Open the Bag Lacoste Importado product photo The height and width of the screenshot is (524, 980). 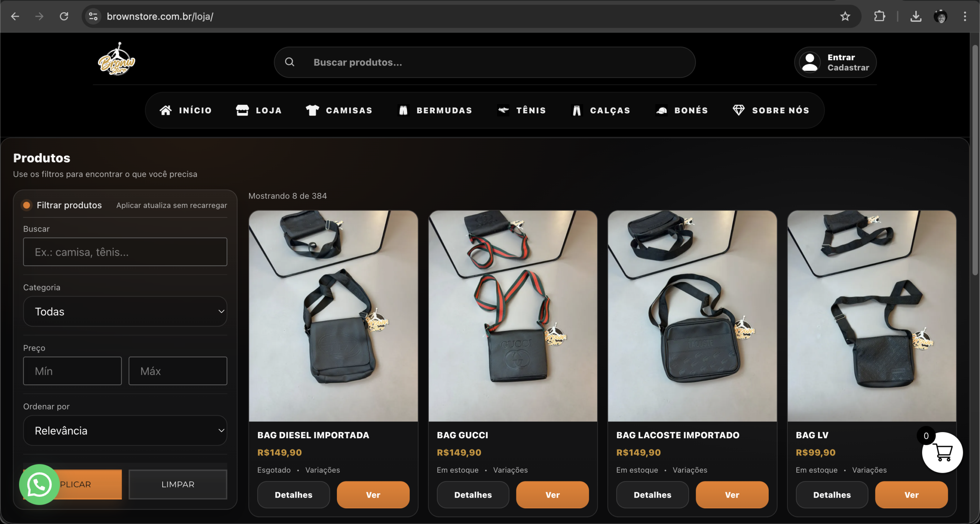click(692, 316)
